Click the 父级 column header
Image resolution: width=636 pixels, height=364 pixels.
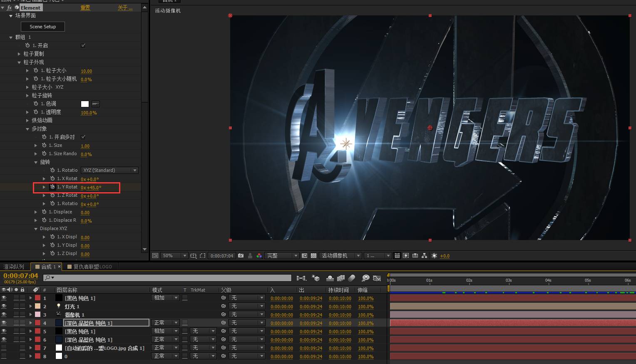[x=226, y=290]
